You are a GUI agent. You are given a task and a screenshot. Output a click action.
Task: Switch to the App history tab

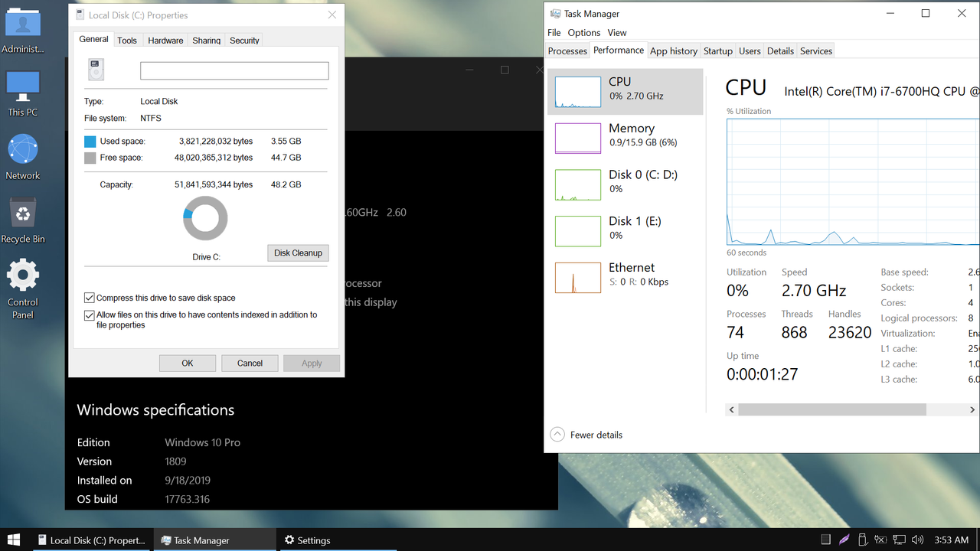click(x=674, y=51)
